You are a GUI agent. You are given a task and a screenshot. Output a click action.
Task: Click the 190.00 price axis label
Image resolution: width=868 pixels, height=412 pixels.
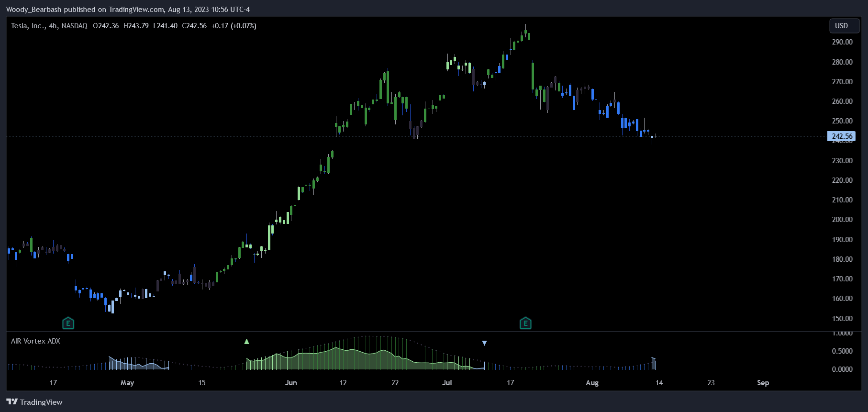click(x=842, y=240)
